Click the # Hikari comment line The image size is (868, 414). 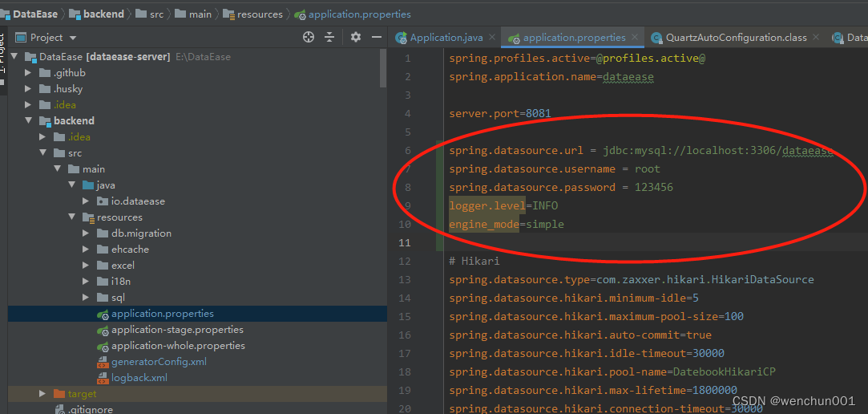(x=474, y=261)
